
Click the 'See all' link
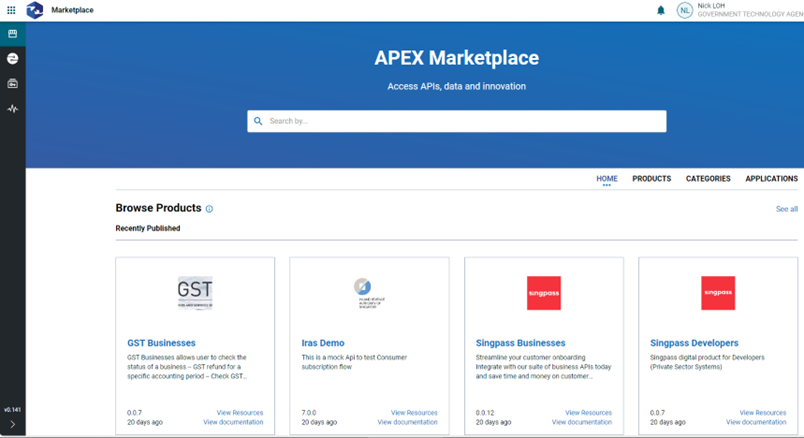(787, 209)
